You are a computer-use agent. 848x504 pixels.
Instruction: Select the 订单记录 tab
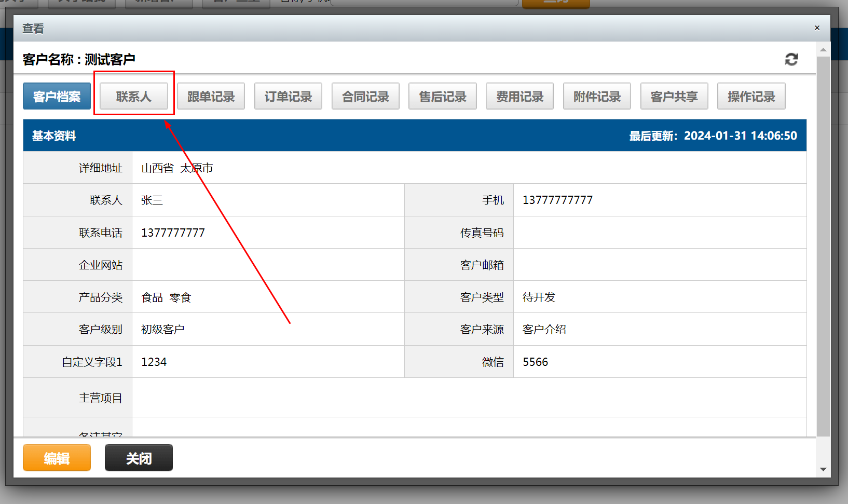(x=288, y=97)
